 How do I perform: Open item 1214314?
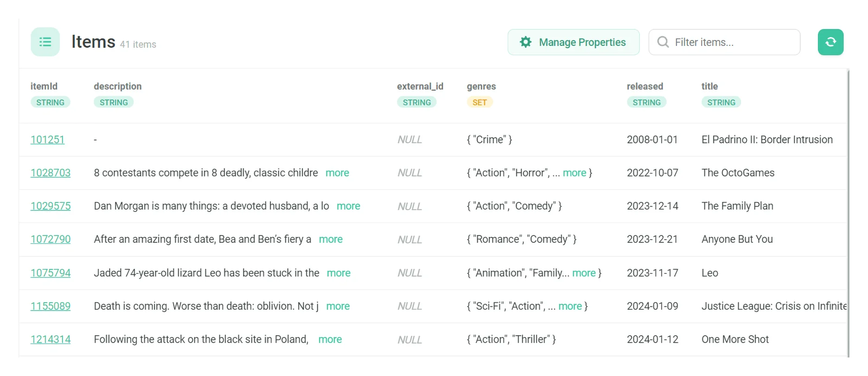tap(51, 339)
